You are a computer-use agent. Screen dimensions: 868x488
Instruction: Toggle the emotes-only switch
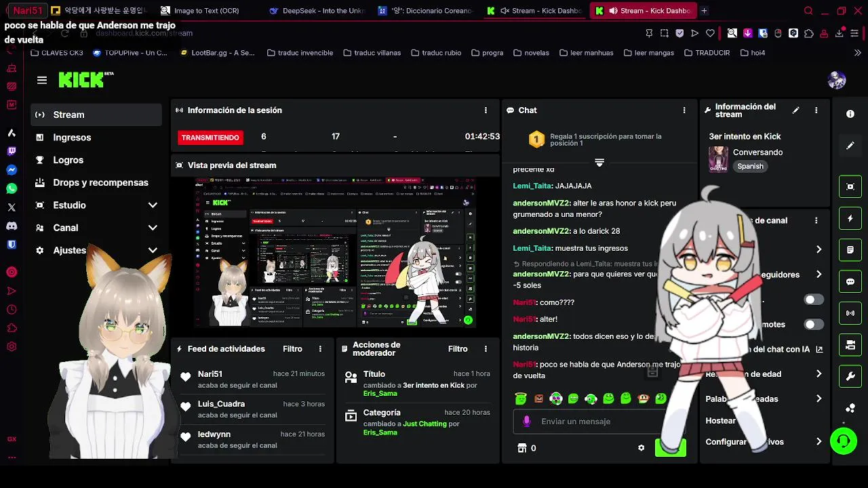click(x=814, y=325)
